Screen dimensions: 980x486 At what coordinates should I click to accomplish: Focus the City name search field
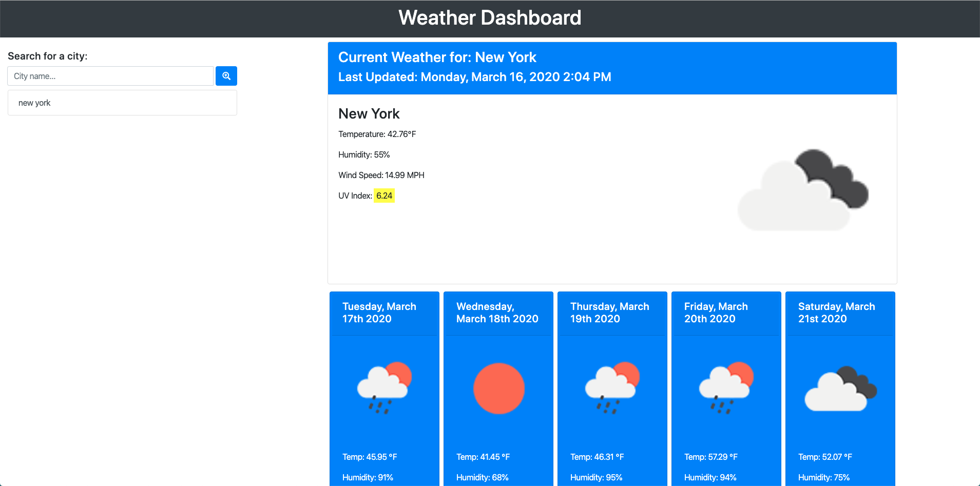[x=110, y=76]
